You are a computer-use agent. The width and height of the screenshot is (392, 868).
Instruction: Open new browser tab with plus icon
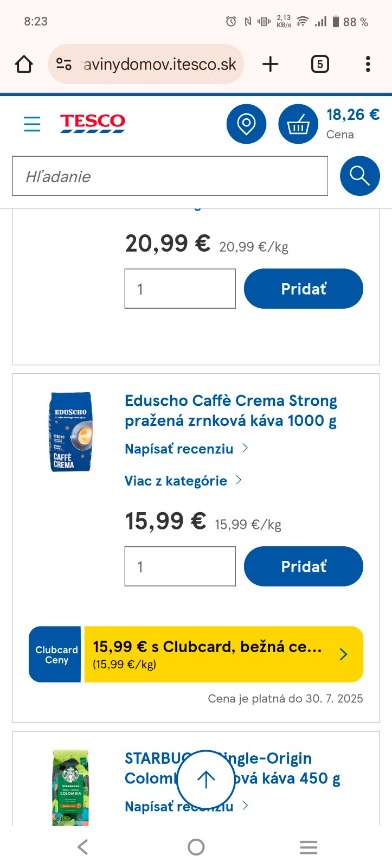pos(270,65)
